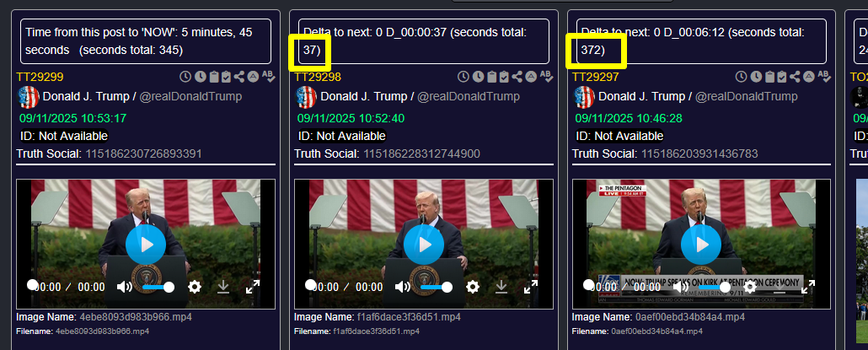Click timestamp 09/11/2025 10:53:17

[x=73, y=118]
